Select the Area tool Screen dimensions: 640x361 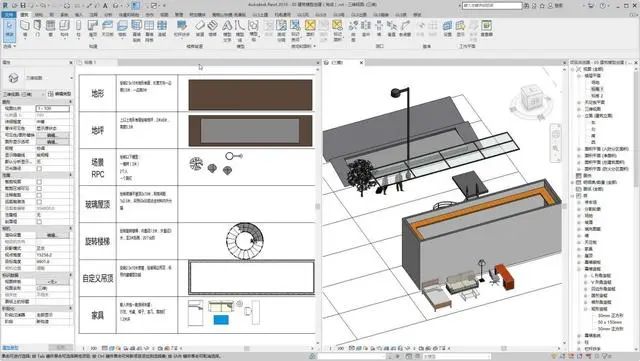point(310,29)
